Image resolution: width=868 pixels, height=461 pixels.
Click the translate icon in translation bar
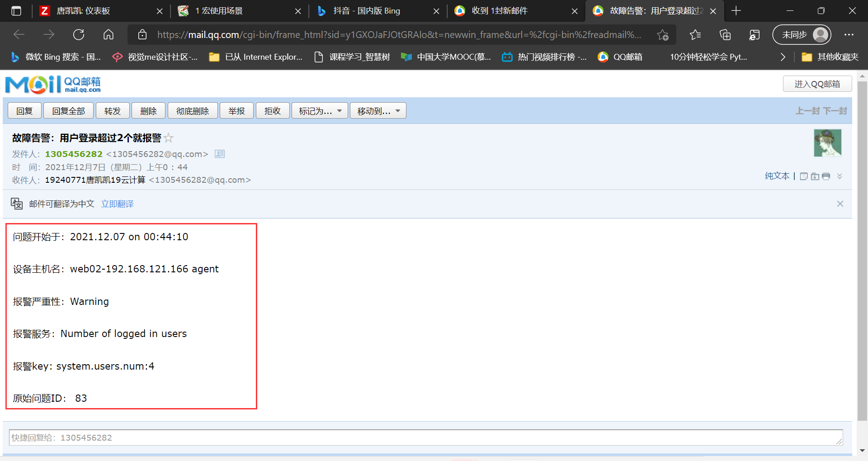coord(17,204)
